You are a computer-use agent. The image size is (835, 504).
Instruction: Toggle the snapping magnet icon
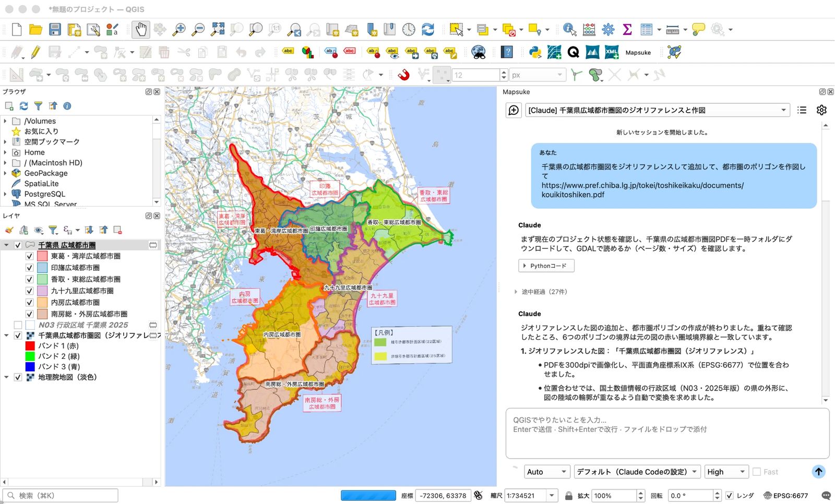coord(404,75)
